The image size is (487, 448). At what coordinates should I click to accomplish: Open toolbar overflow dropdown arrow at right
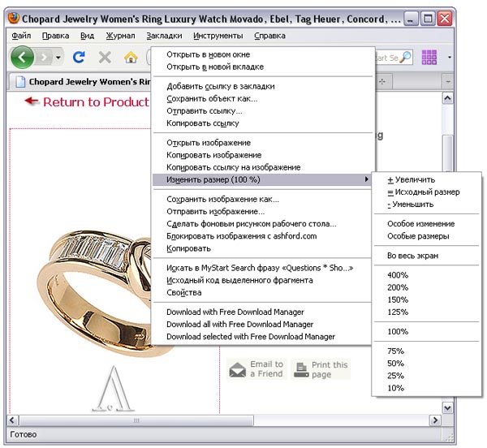pos(449,58)
